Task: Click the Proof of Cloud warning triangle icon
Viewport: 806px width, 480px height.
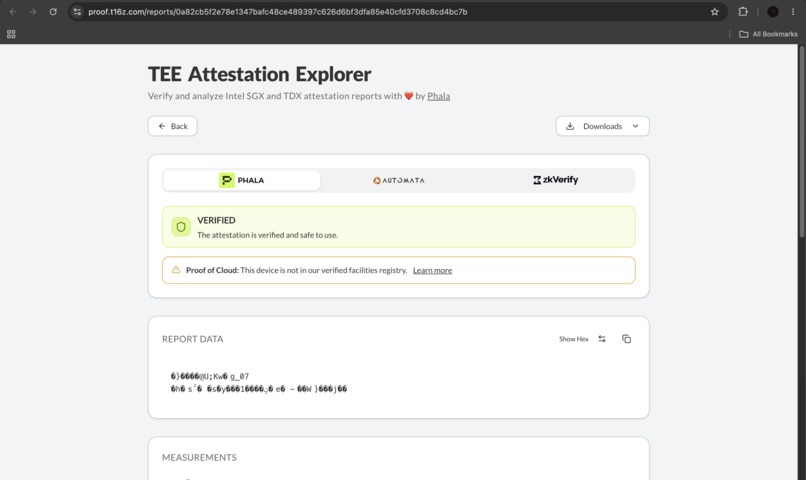Action: click(x=176, y=270)
